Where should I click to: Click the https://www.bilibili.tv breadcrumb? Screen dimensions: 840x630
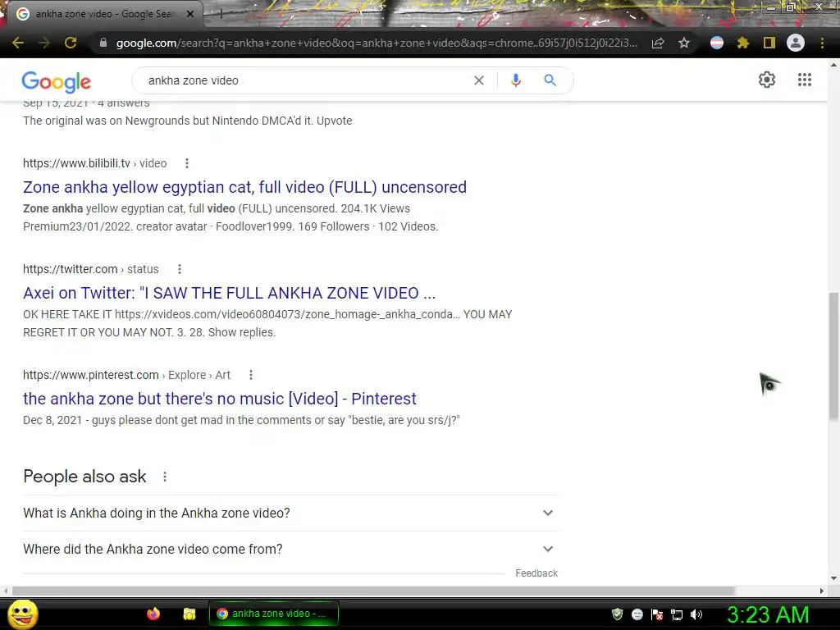[95, 163]
